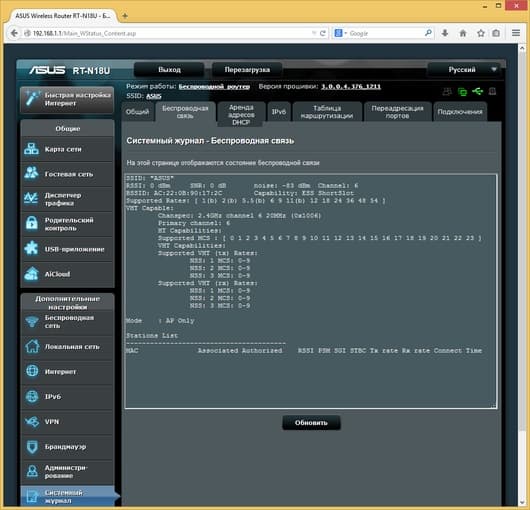
Task: Open the URL history dropdown arrow
Action: point(314,33)
